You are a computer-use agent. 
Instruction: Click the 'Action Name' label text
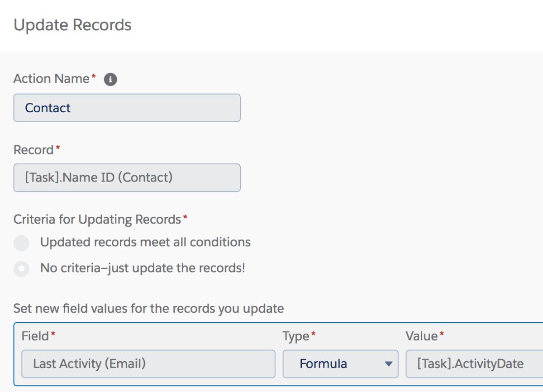point(52,79)
